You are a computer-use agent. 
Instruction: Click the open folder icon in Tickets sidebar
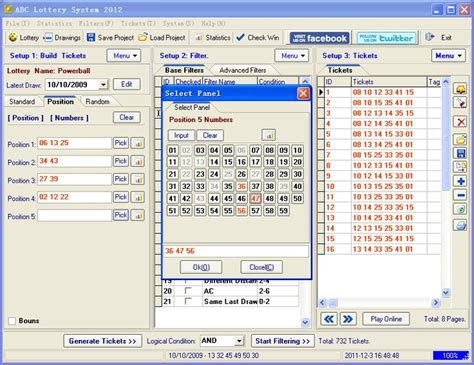coord(461,139)
